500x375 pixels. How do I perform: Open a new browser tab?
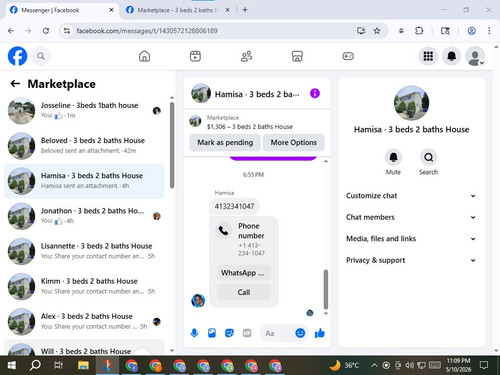(245, 10)
